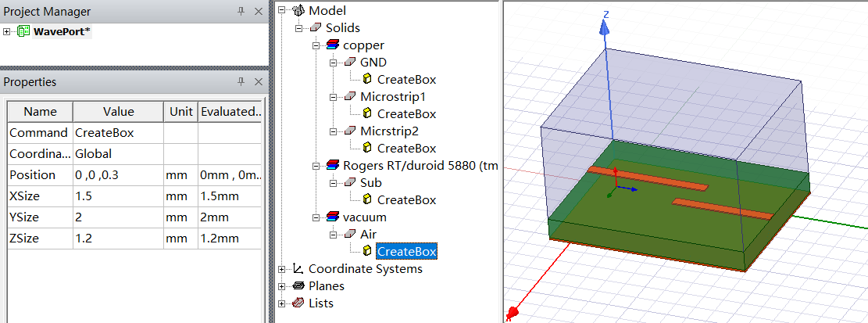Collapse the vacuum material node
868x323 pixels.
click(316, 217)
